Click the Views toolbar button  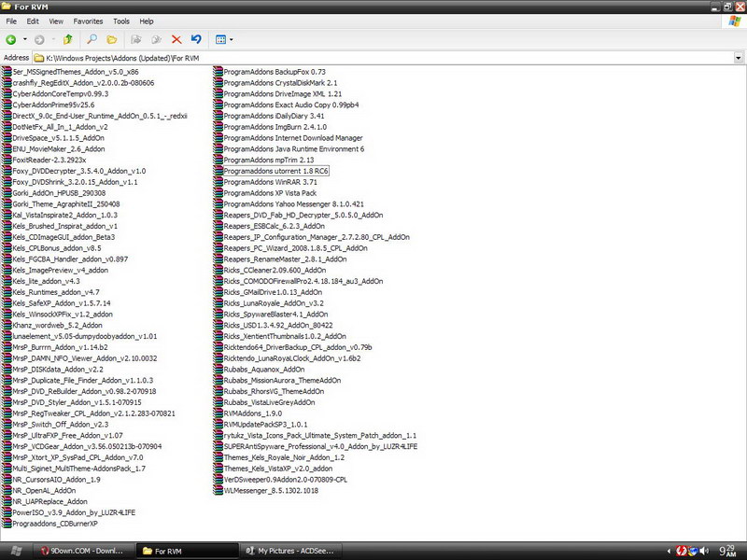pos(220,39)
